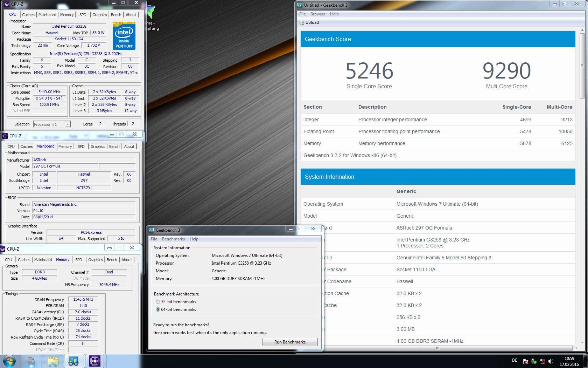Click title icon of CPU-Z window showing Memory tab
The image size is (588, 368).
(x=3, y=249)
